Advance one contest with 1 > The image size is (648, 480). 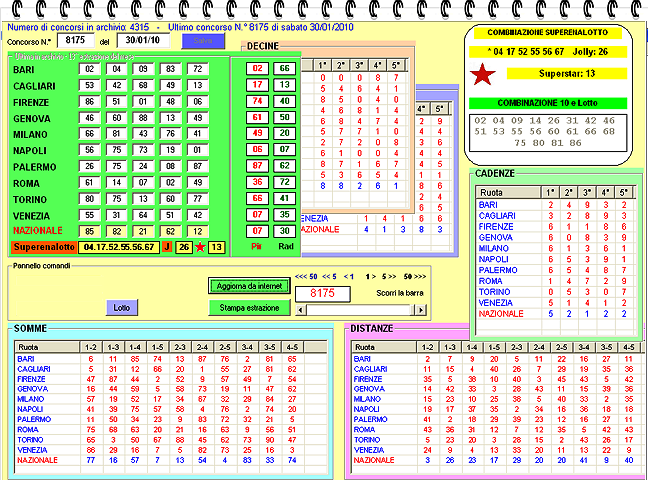(x=371, y=277)
